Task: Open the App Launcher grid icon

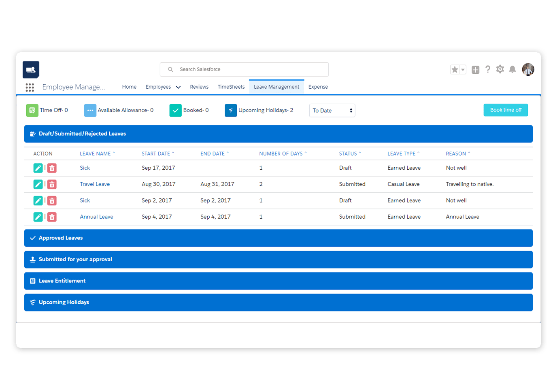Action: tap(30, 87)
